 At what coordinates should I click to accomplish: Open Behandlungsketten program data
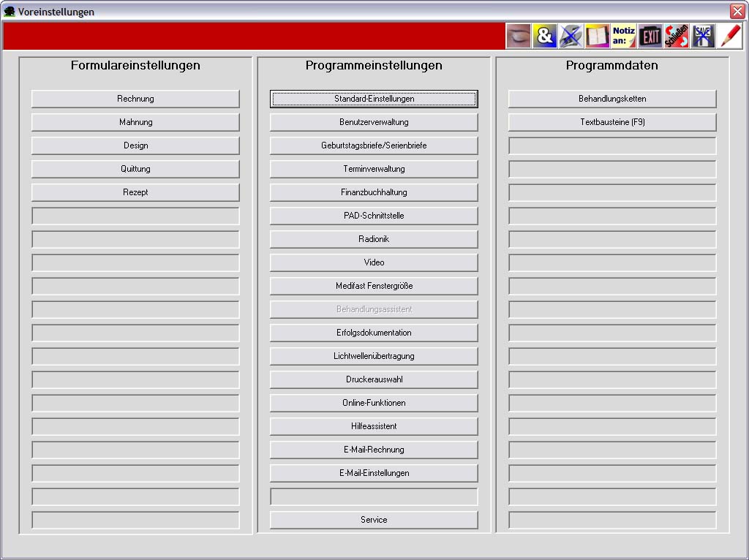point(612,99)
